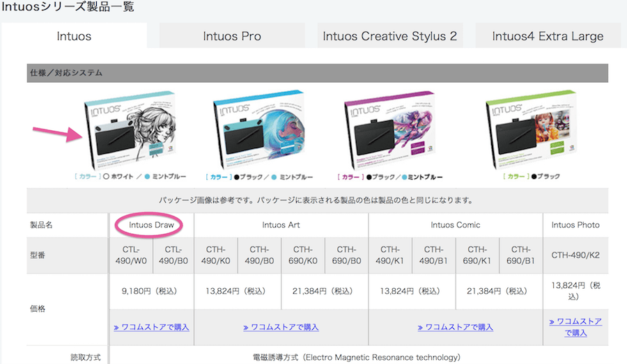Click model number CTH-490/B1
The width and height of the screenshot is (627, 364).
(x=433, y=255)
